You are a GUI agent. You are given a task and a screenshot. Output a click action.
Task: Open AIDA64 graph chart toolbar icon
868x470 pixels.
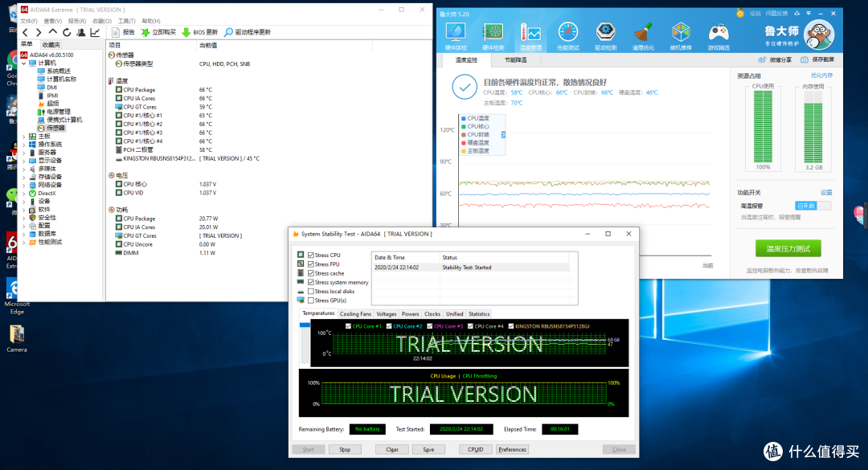pos(95,33)
